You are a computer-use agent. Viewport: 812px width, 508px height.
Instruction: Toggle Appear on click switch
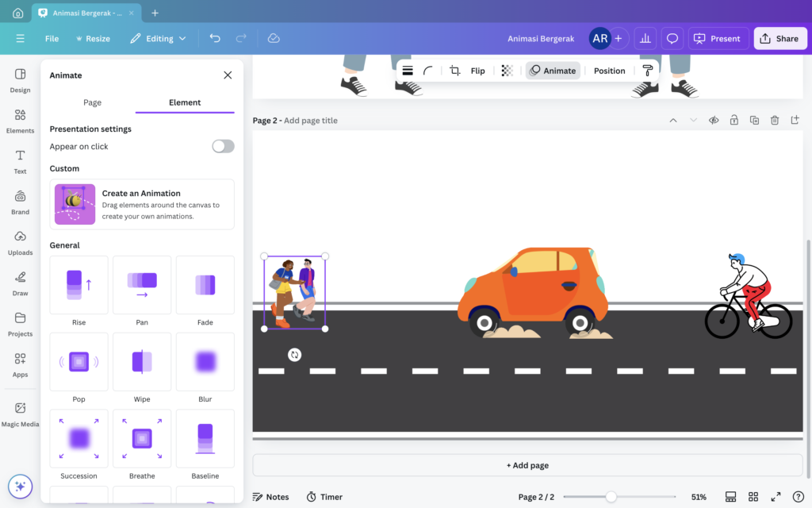(223, 146)
